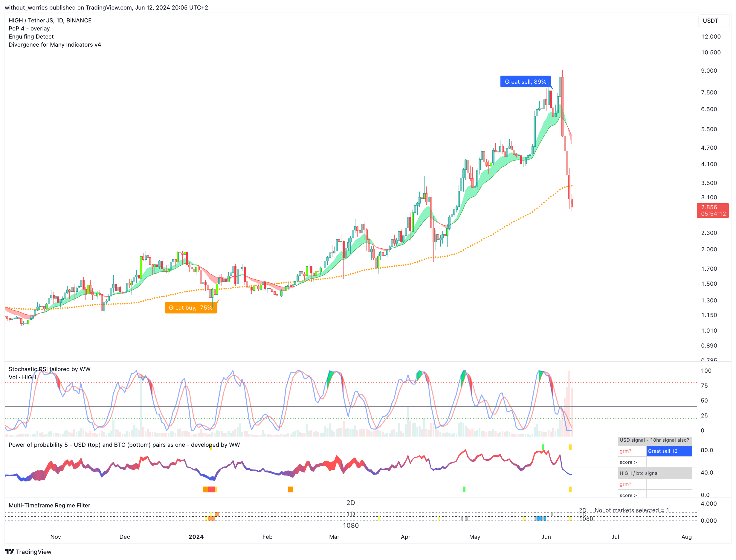
Task: Click the 12.000 price axis label
Action: point(711,37)
